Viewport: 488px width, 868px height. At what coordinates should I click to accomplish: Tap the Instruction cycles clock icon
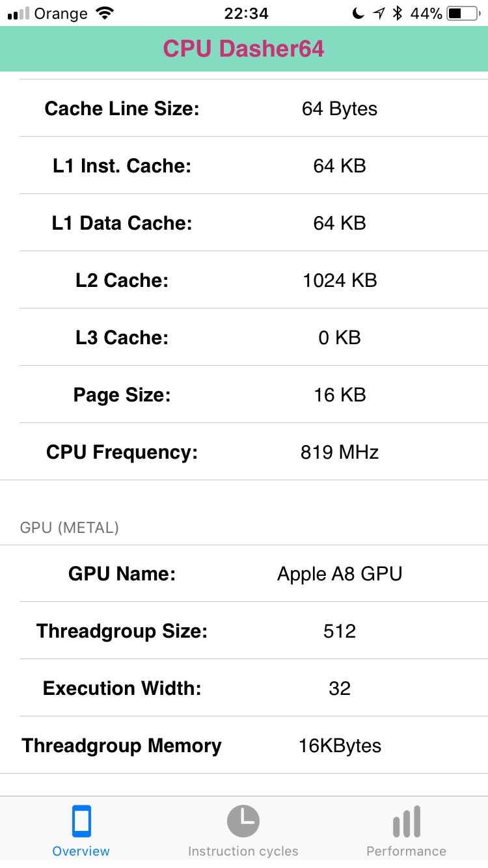[x=243, y=821]
